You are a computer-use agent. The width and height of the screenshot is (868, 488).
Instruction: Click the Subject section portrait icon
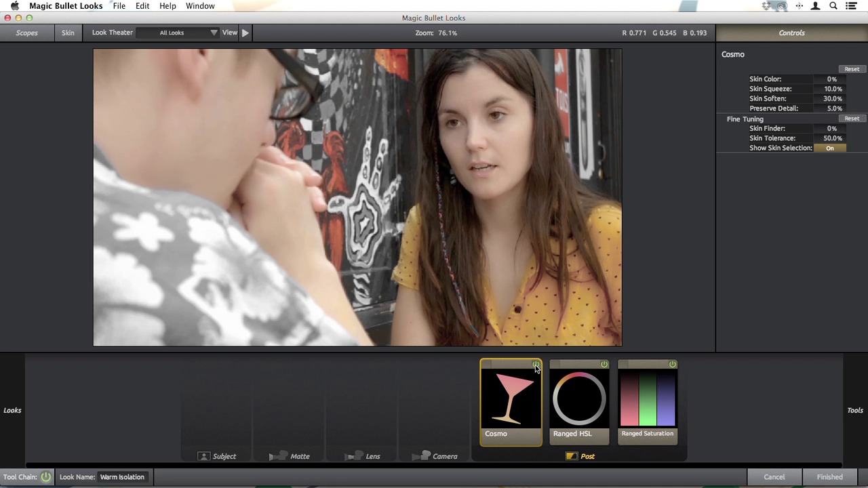pyautogui.click(x=203, y=456)
